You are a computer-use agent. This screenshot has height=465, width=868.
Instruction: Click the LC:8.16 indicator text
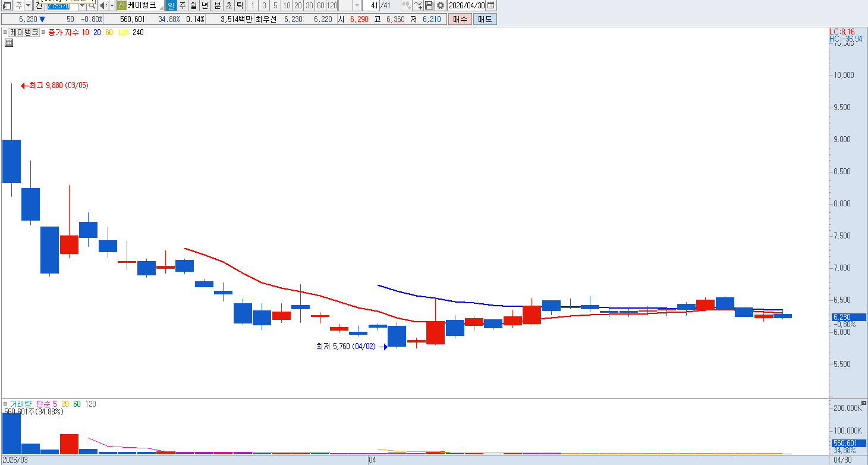[842, 32]
